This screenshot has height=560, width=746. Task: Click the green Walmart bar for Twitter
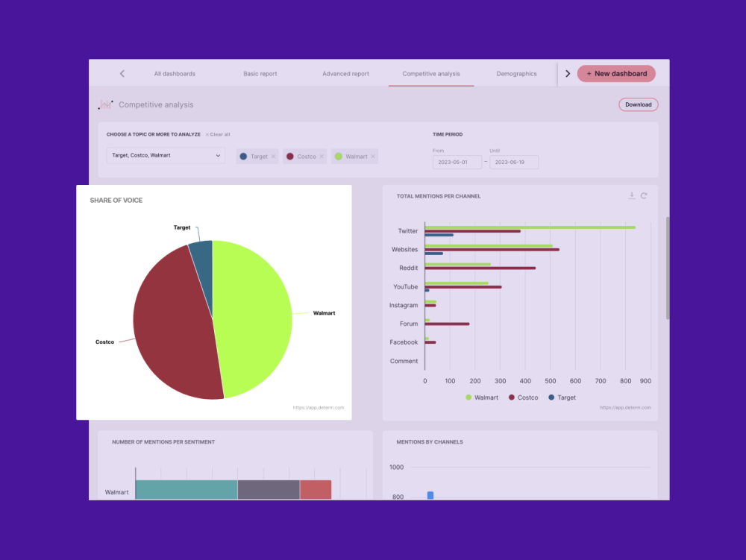click(530, 227)
